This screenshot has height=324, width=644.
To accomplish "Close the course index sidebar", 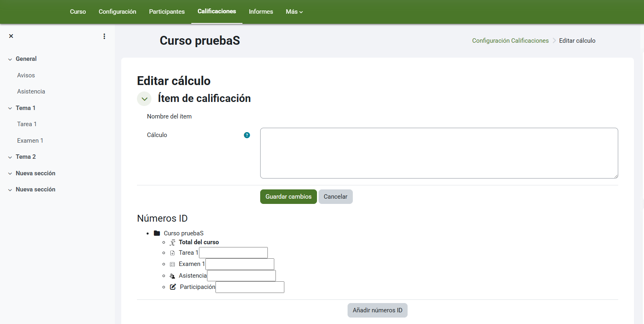I will point(11,36).
